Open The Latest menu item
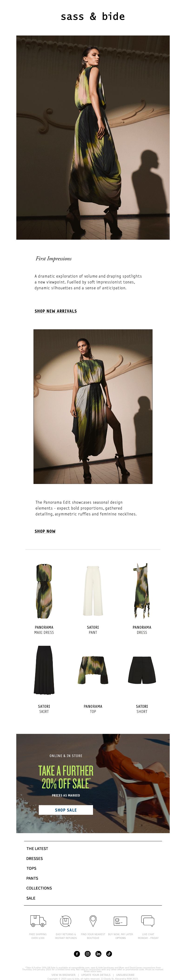 37,849
